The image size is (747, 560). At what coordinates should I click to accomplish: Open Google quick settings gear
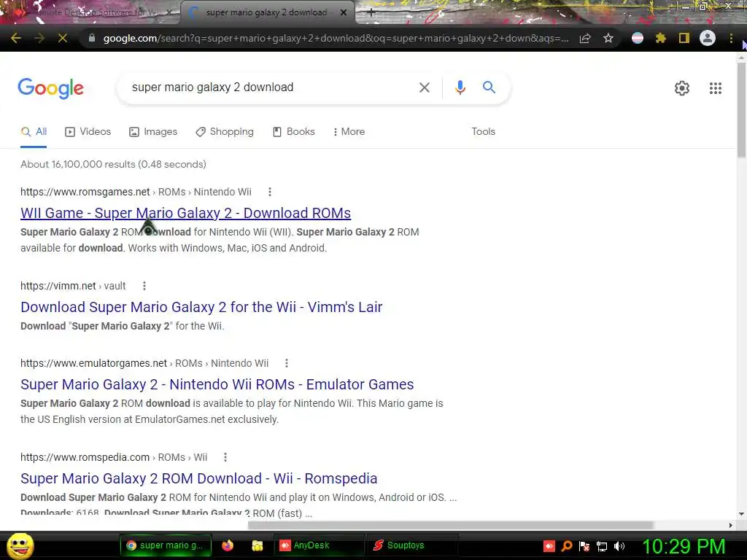pyautogui.click(x=682, y=88)
